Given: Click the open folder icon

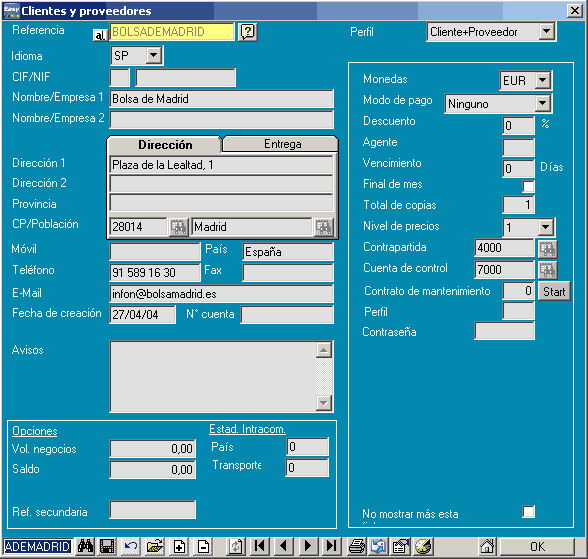Looking at the screenshot, I should pos(154,546).
